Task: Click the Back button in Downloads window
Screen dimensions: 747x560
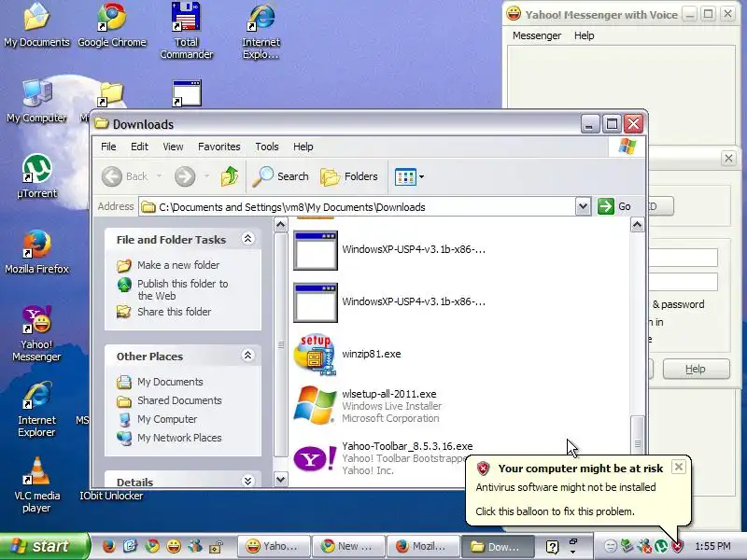Action: pos(125,176)
